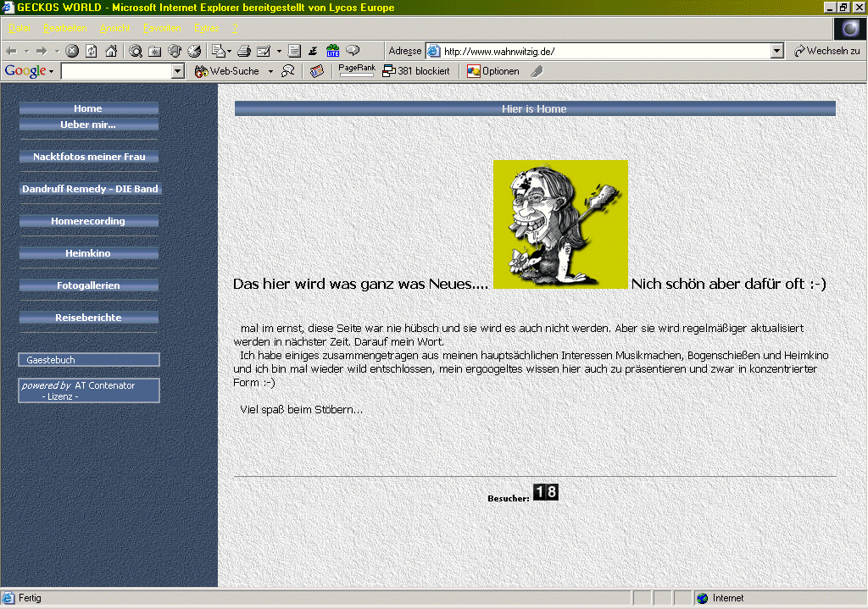Click the Internet Explorer throbber logo
The image size is (868, 609).
tap(849, 28)
